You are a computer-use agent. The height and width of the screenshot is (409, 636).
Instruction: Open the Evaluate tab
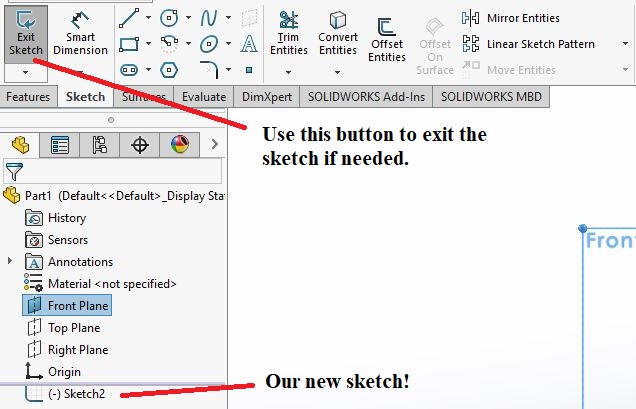click(x=204, y=97)
